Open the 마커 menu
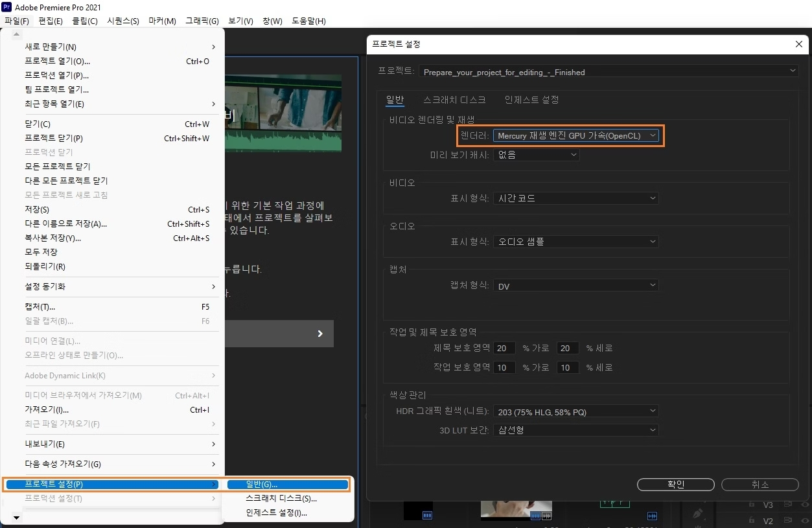 tap(163, 21)
